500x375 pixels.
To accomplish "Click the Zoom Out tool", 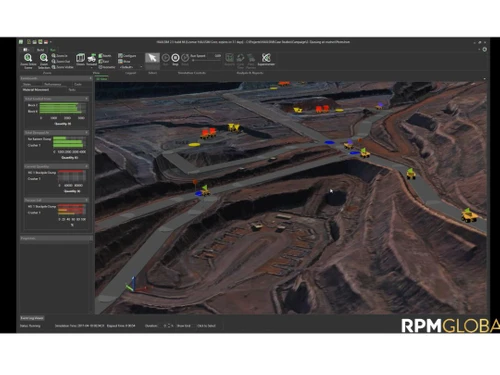I will pyautogui.click(x=61, y=61).
